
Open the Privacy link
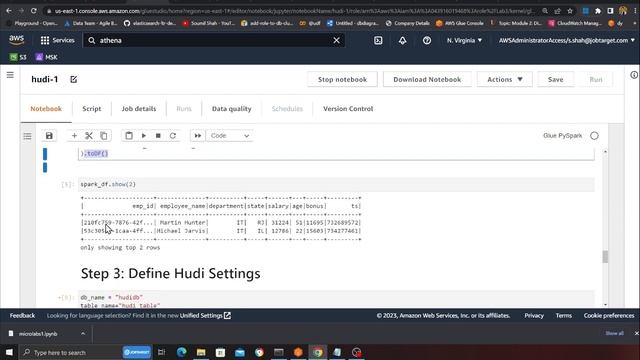pos(534,316)
